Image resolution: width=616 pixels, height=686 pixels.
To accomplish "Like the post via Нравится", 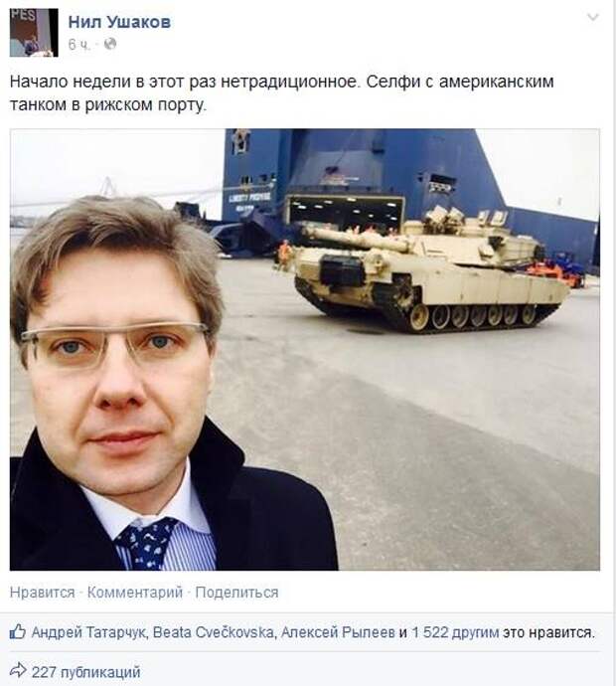I will [43, 593].
